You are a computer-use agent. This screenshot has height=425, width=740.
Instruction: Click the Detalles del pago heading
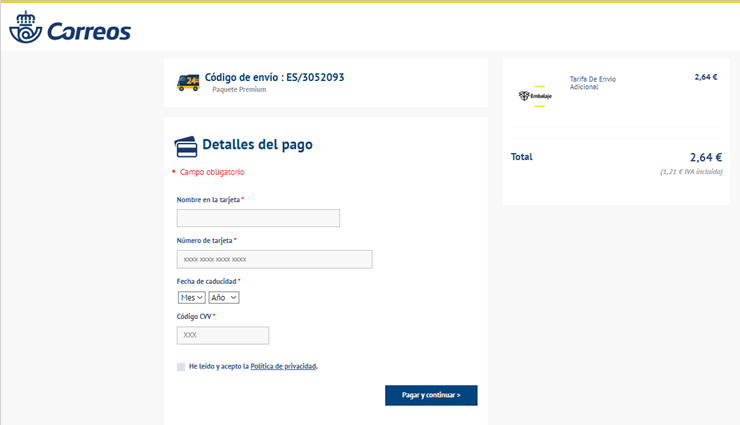[257, 145]
